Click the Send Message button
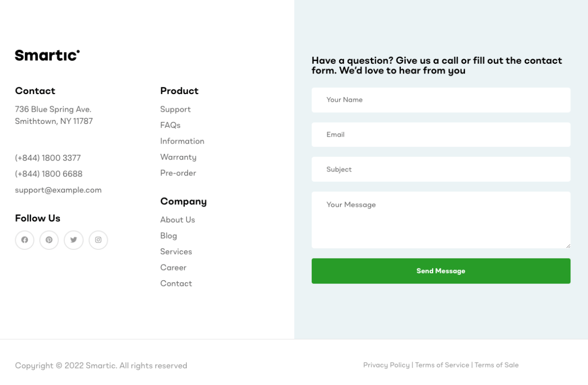 441,271
